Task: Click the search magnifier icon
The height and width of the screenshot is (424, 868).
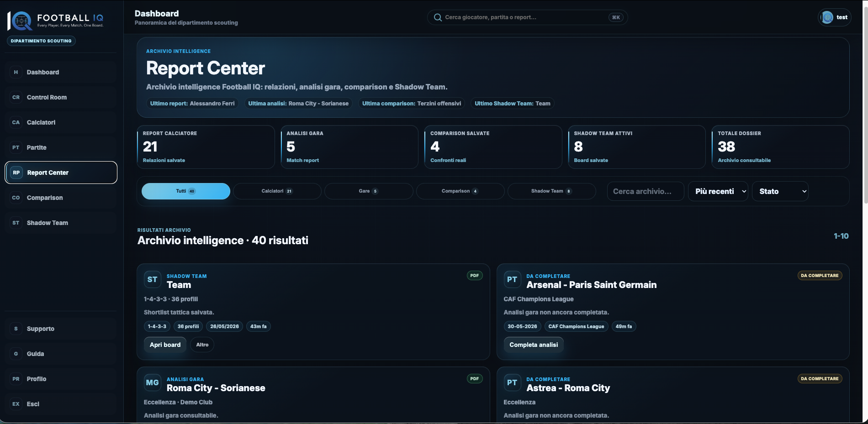Action: pos(438,17)
